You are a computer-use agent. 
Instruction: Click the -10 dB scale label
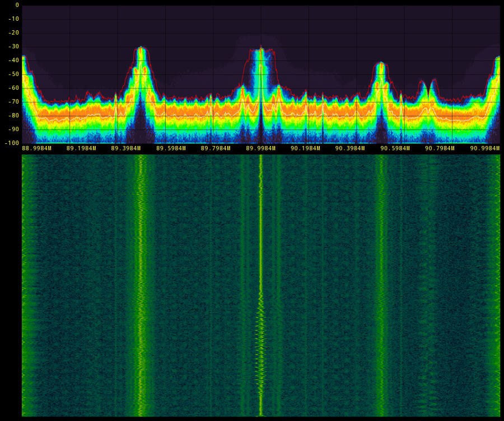pyautogui.click(x=13, y=19)
